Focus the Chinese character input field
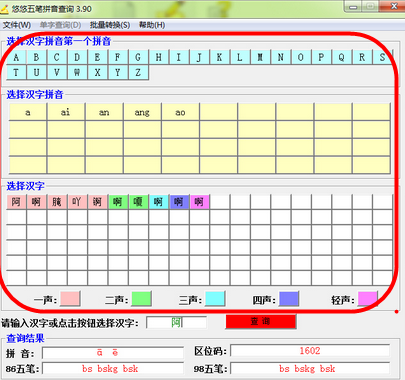Viewport: 405px width, 380px height. pyautogui.click(x=176, y=322)
